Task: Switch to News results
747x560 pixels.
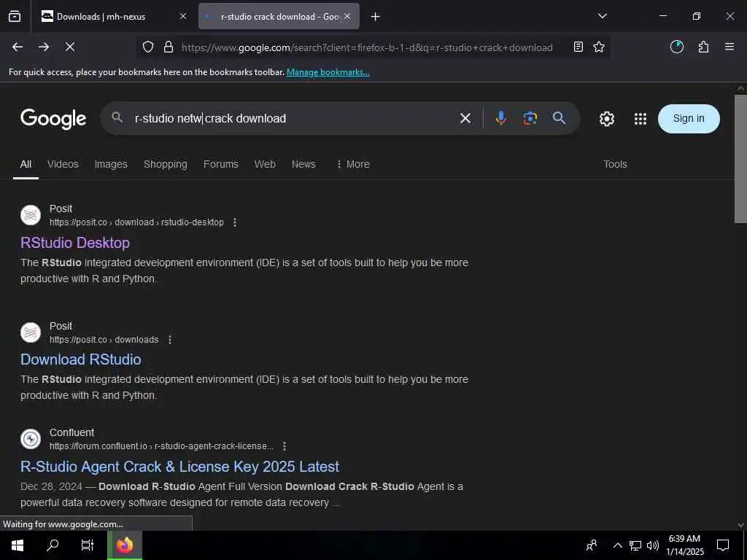Action: coord(303,164)
